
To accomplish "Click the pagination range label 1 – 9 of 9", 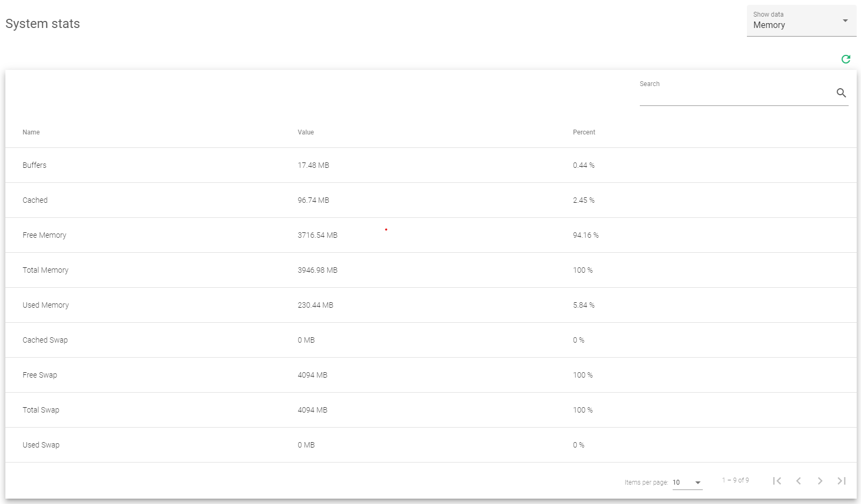I will (x=735, y=479).
